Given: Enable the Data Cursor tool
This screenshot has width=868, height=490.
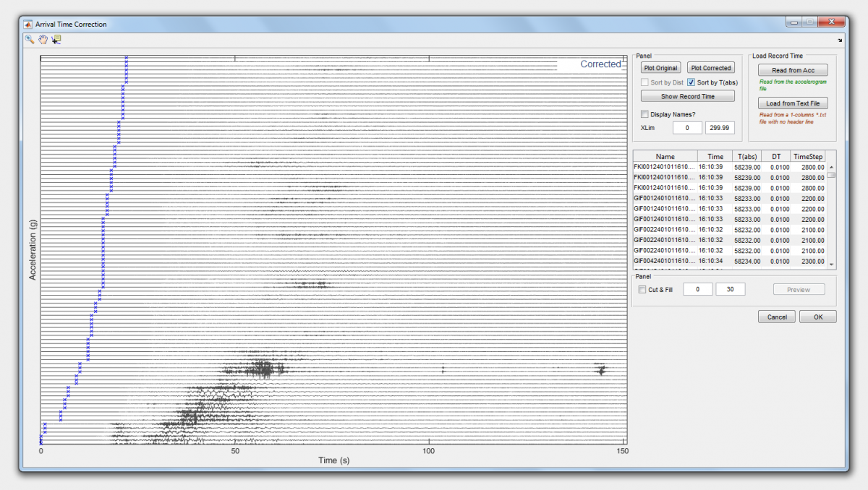Looking at the screenshot, I should (x=56, y=40).
